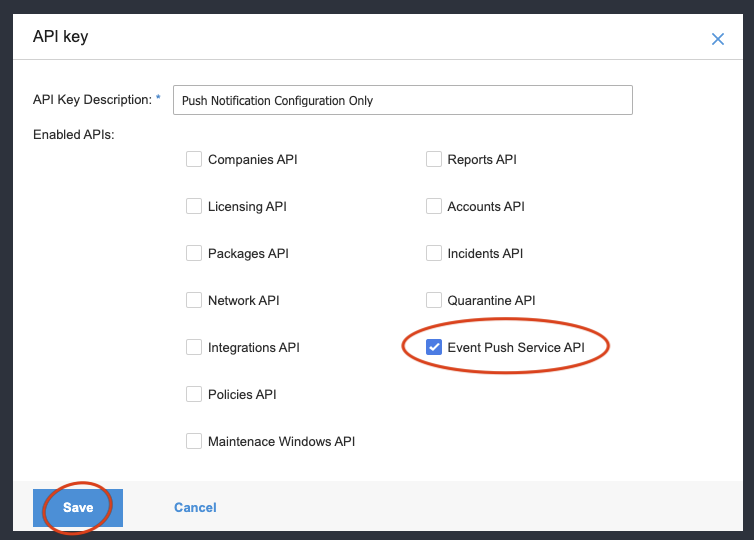Click the "API Key Description:" field label
Image resolution: width=754 pixels, height=540 pixels.
[91, 99]
